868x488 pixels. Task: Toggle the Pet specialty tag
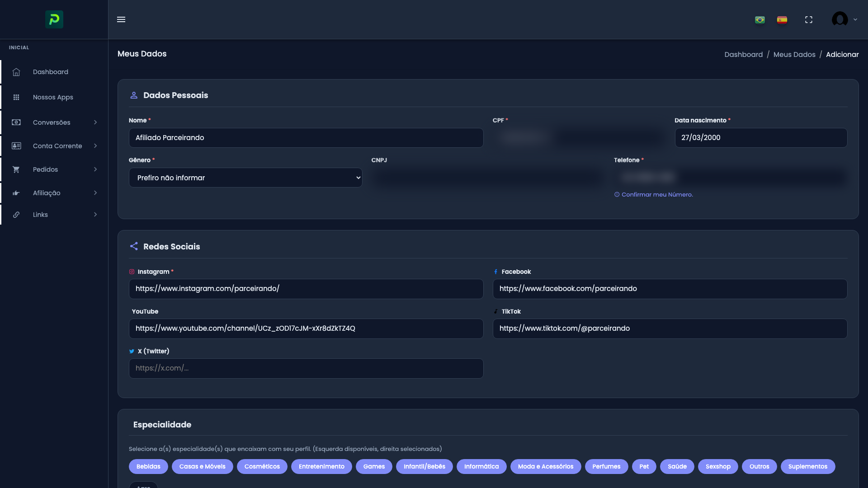[x=644, y=466]
